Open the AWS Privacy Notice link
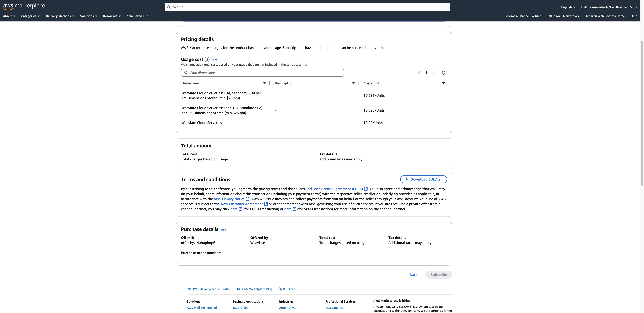The width and height of the screenshot is (644, 313). pos(229,199)
